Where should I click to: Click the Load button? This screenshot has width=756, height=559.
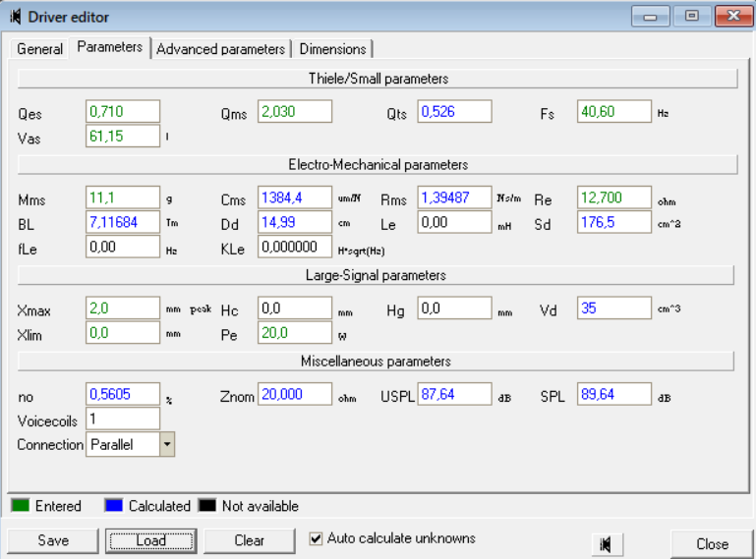(151, 540)
